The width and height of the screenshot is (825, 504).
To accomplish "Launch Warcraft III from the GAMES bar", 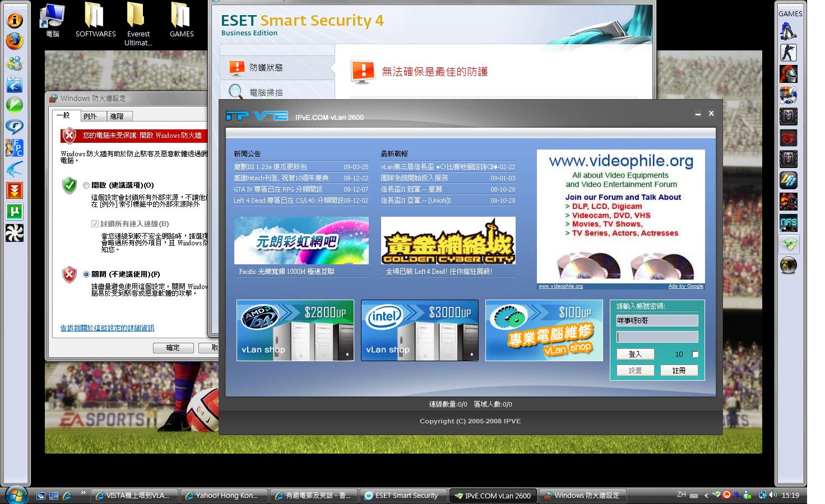I will [789, 116].
